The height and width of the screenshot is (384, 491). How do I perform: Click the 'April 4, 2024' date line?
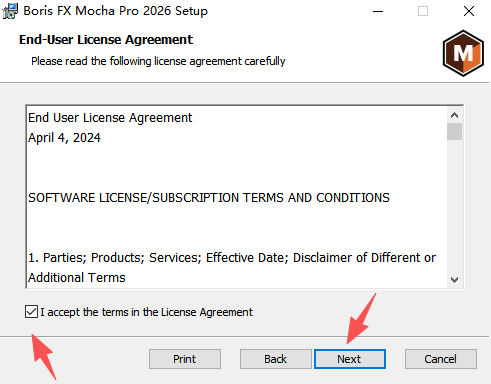coord(64,138)
